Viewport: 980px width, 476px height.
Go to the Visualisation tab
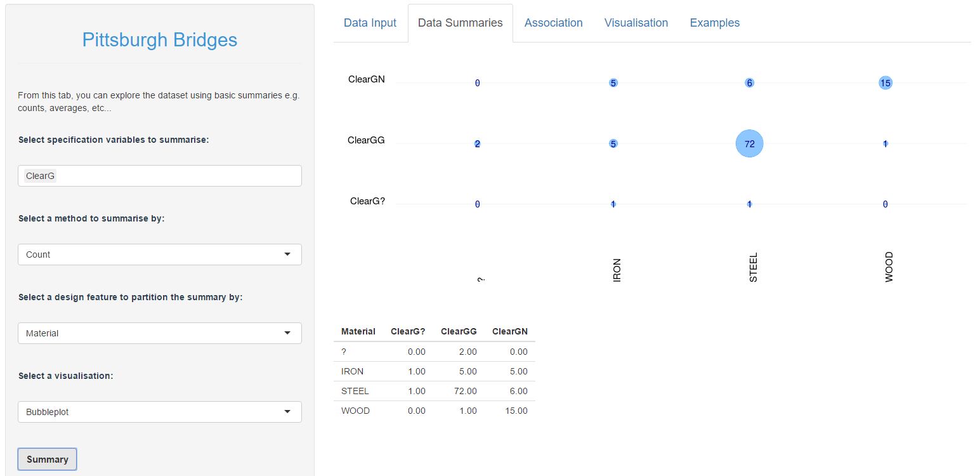[x=636, y=23]
